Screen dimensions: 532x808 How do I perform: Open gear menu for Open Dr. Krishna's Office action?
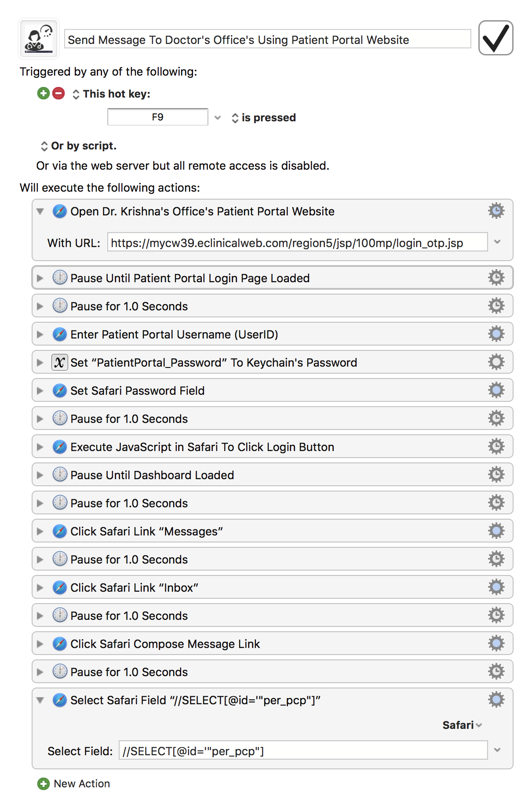(496, 211)
